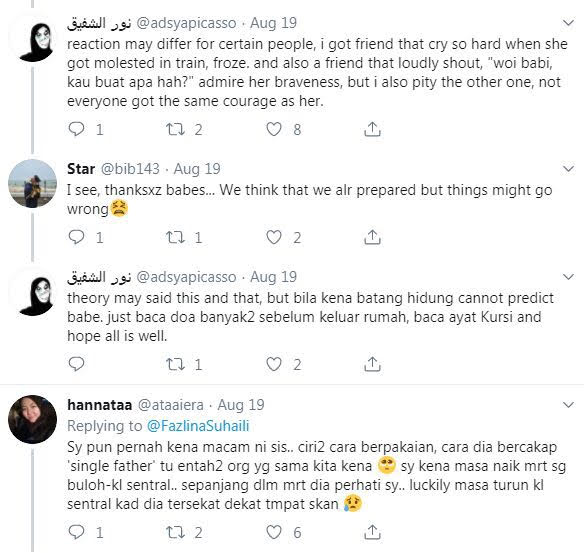Viewport: 584px width, 553px height.
Task: Like the tweet with 8 likes
Action: click(x=274, y=129)
